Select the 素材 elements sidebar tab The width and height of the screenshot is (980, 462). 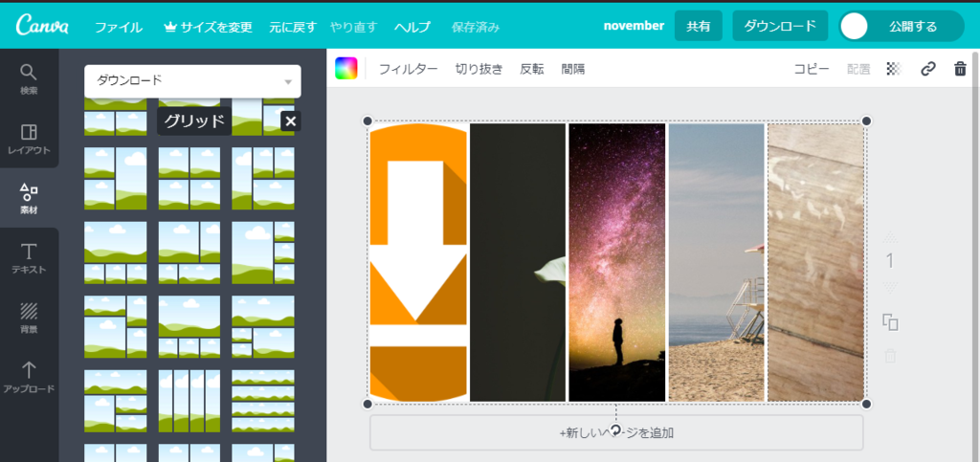coord(29,199)
